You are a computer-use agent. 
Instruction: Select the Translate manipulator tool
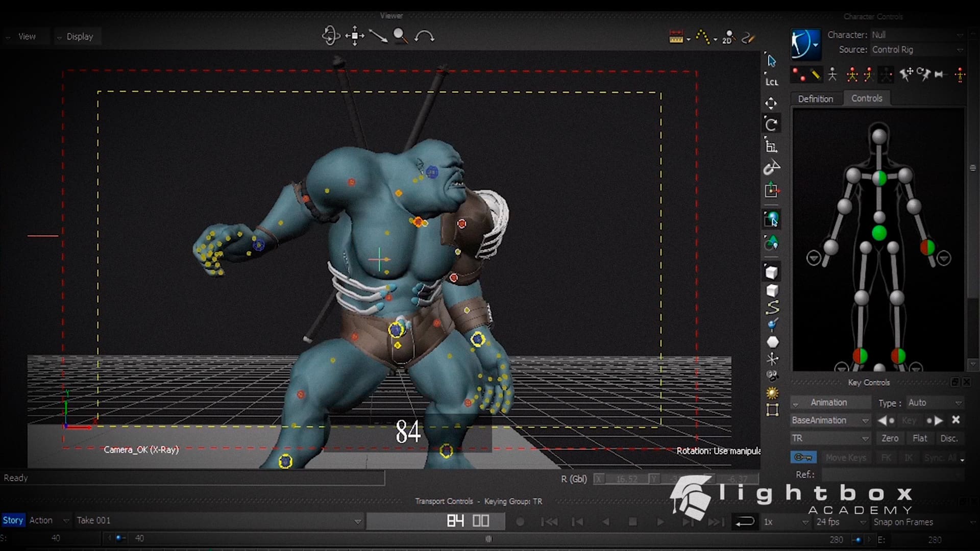click(x=772, y=103)
